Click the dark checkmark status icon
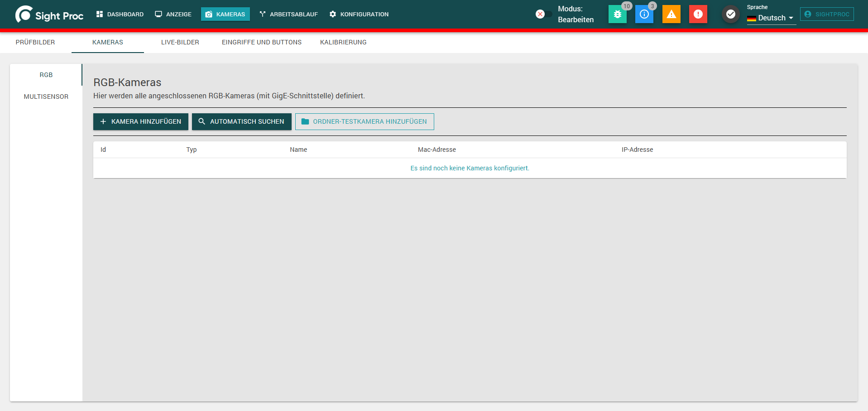This screenshot has width=868, height=411. (x=730, y=15)
